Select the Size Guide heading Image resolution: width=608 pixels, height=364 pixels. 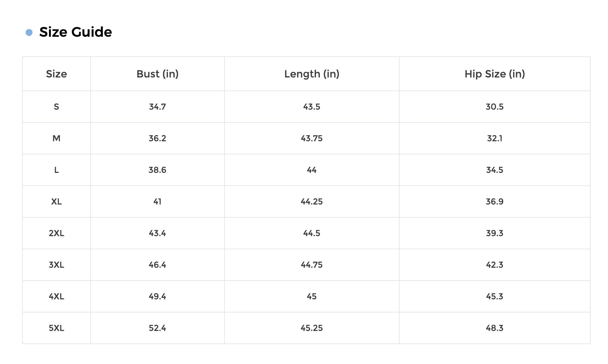coord(76,32)
